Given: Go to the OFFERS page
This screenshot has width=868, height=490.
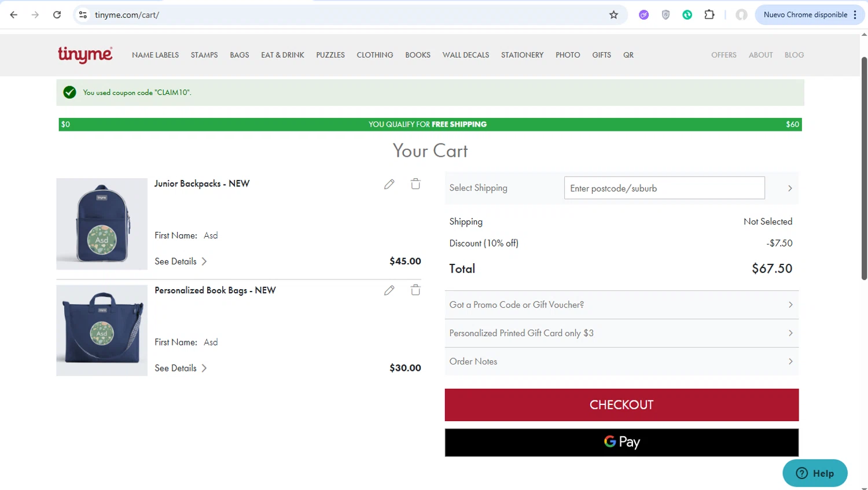Looking at the screenshot, I should [x=724, y=55].
